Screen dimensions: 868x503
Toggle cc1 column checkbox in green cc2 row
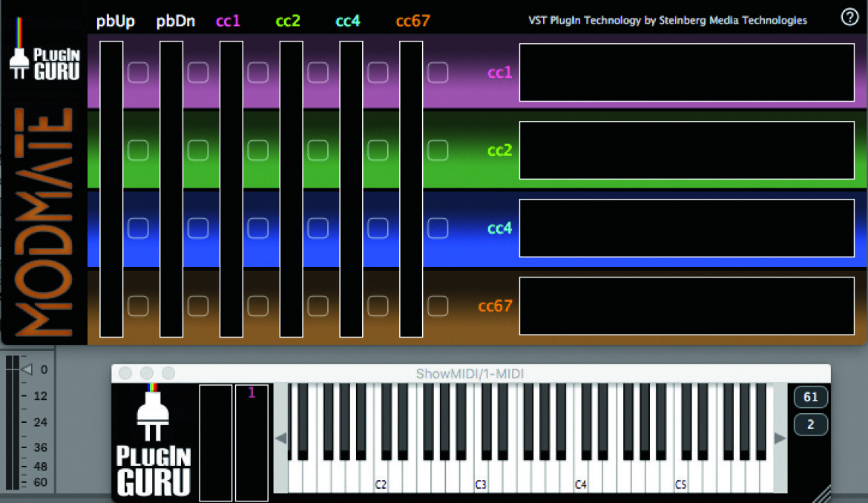(x=258, y=150)
